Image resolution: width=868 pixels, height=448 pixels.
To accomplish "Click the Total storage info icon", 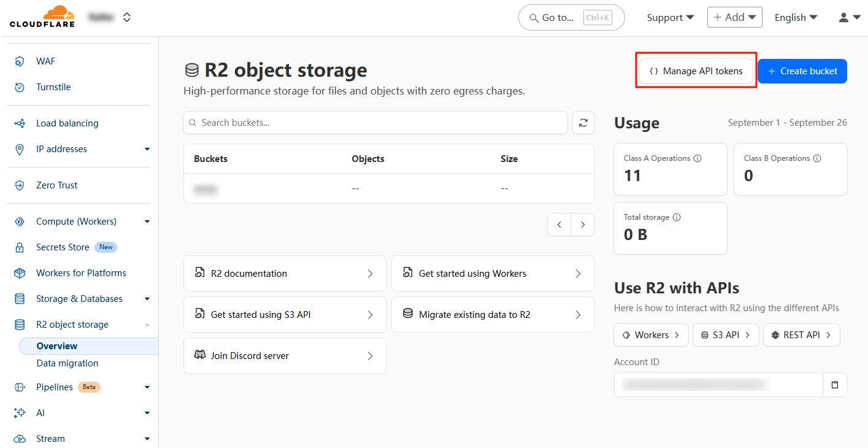I will (677, 217).
